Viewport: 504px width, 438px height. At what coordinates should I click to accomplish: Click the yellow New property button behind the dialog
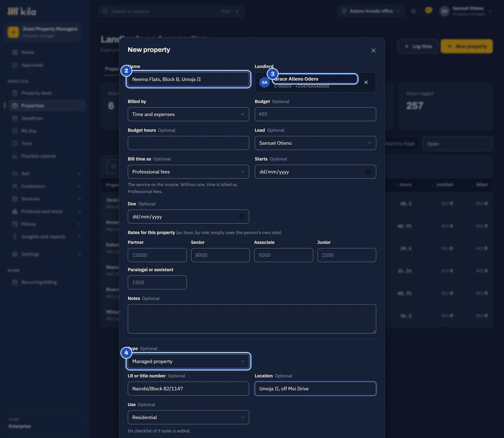click(467, 46)
